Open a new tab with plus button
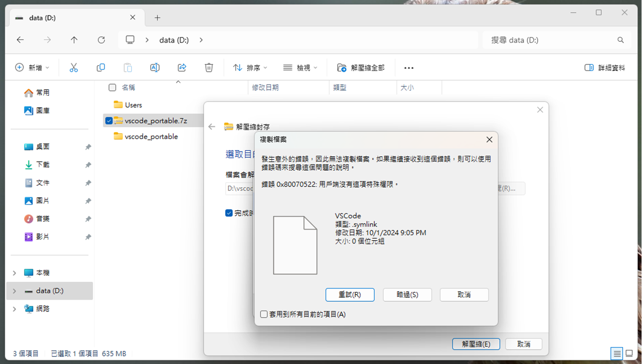This screenshot has width=642, height=364. (x=157, y=18)
